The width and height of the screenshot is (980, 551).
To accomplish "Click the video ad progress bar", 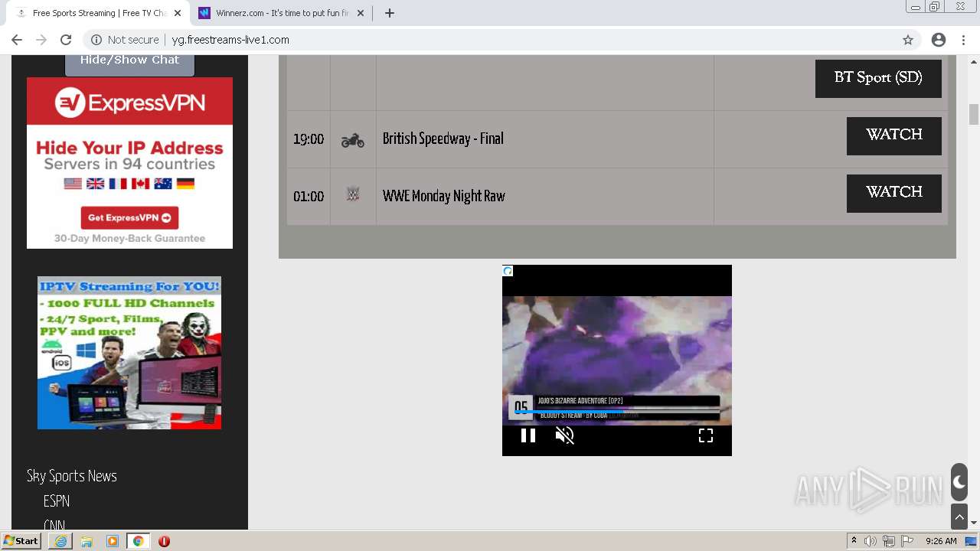I will (617, 412).
